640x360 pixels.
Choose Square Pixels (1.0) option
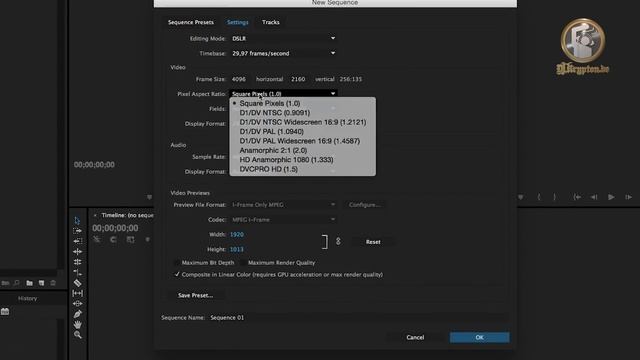click(x=302, y=103)
